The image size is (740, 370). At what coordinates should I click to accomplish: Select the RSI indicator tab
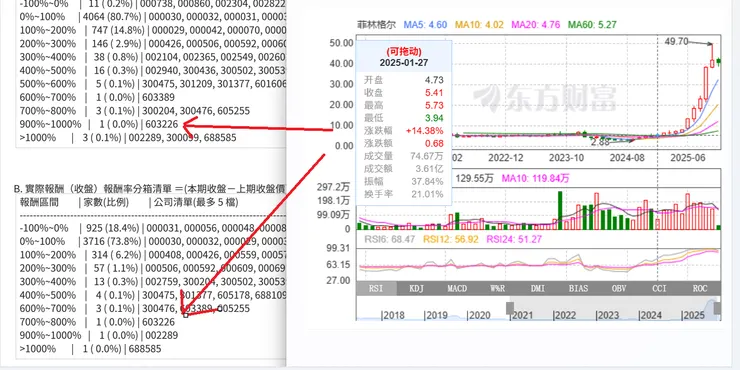click(376, 288)
